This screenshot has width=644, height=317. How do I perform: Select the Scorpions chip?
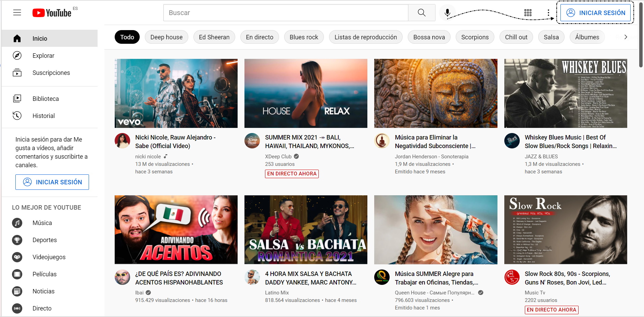[x=475, y=37]
